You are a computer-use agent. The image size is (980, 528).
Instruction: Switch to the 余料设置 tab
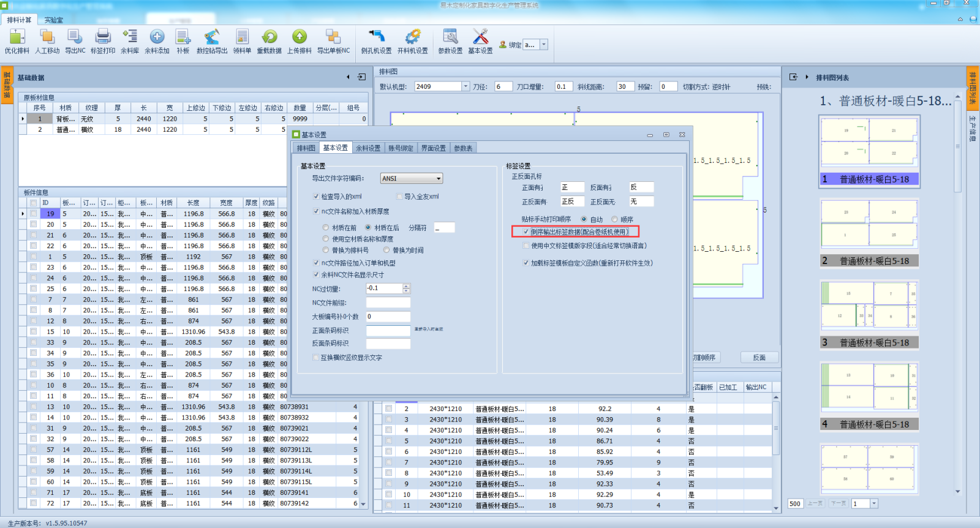coord(368,148)
